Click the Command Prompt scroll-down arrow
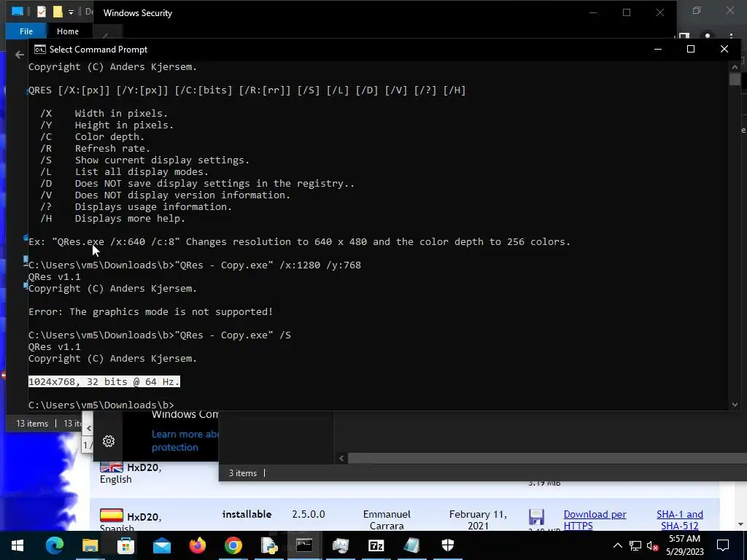 tap(735, 404)
